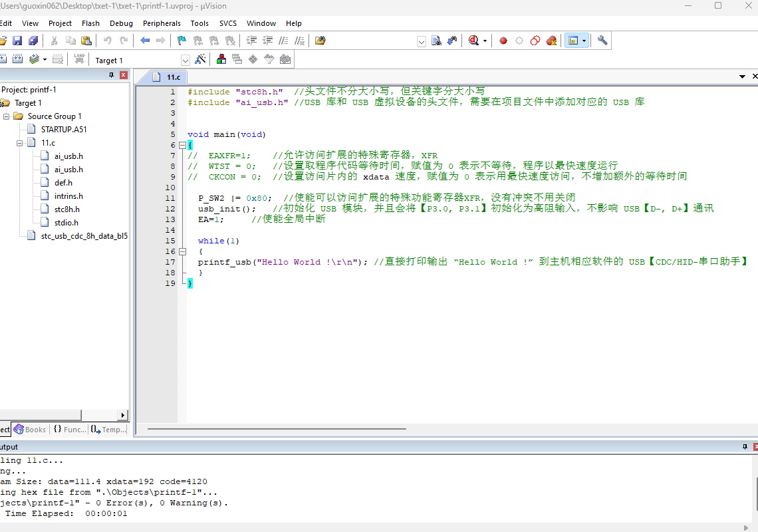
Task: Collapse the while block fold at line 16
Action: pos(182,251)
